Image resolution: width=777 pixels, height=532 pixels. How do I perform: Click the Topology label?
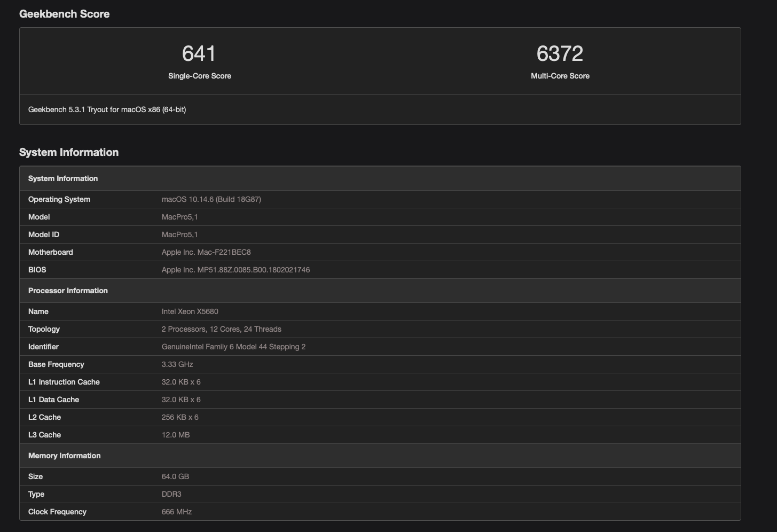[44, 329]
